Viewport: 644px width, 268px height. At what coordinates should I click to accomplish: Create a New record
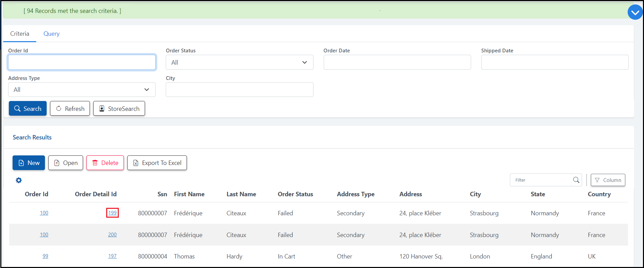click(29, 163)
